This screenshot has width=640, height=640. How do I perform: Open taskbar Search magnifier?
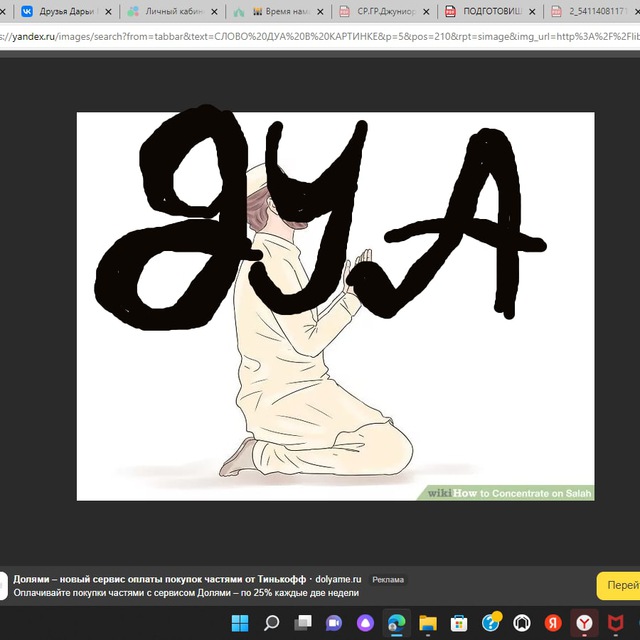point(271,623)
